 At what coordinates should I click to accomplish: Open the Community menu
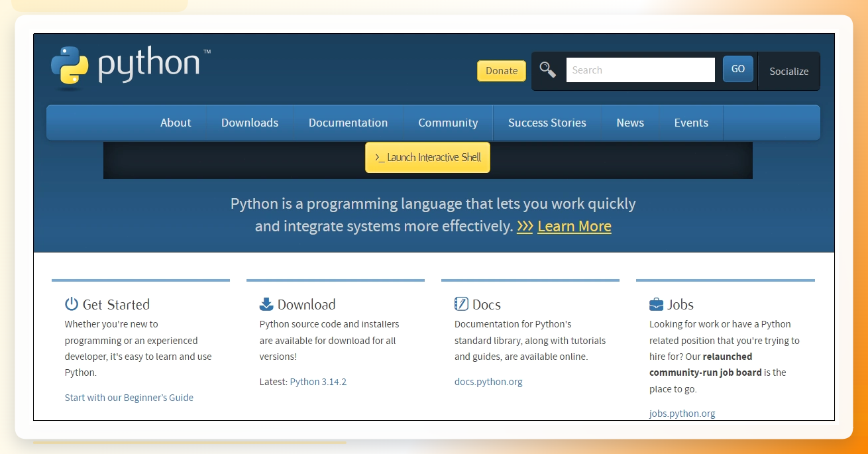[x=448, y=123]
